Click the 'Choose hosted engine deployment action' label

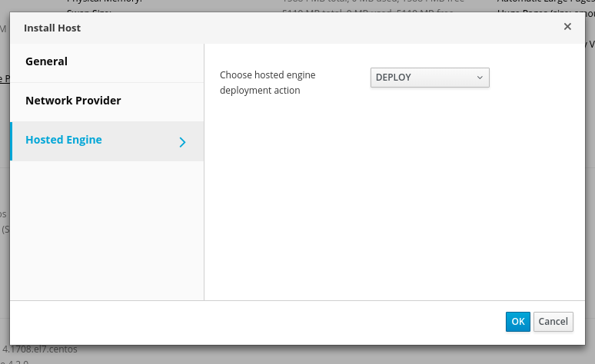click(268, 82)
